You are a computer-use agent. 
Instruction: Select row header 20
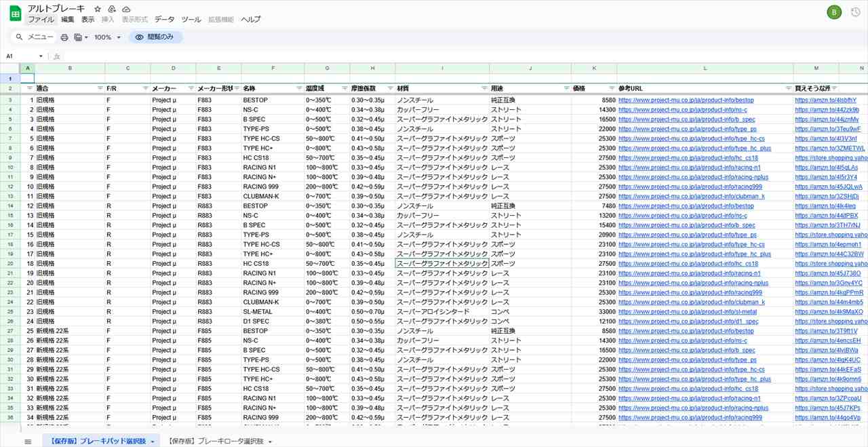click(10, 264)
